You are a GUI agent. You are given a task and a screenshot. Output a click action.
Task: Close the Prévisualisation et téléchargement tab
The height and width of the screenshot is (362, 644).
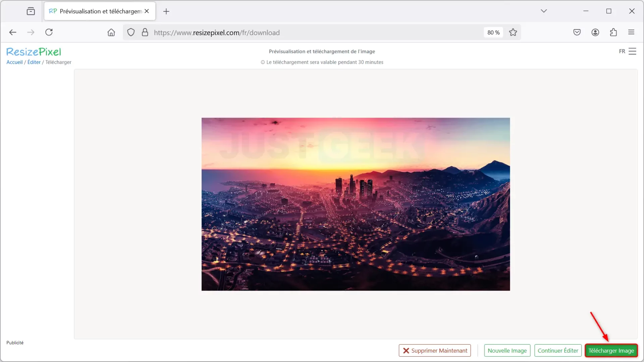click(x=147, y=11)
